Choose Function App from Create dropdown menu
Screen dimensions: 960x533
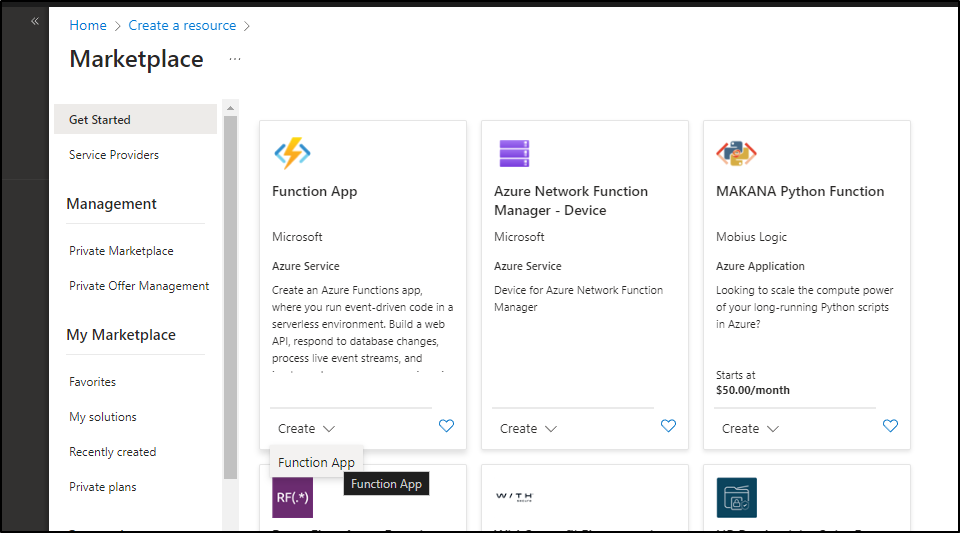(x=316, y=463)
